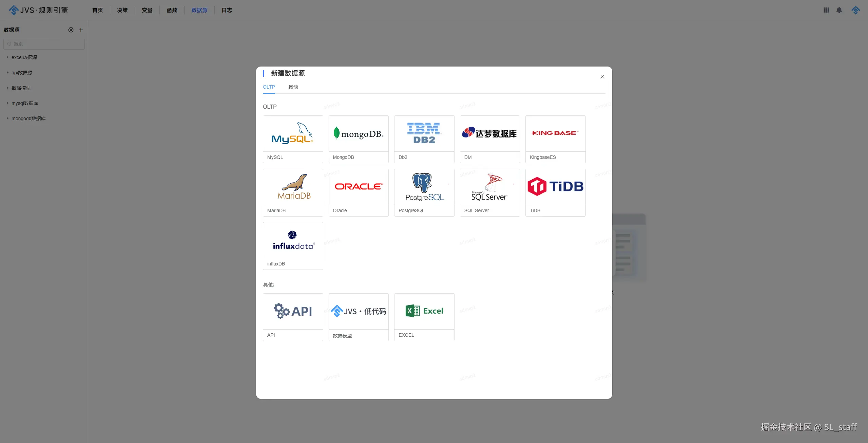Screen dimensions: 868x443
Task: Select the TiDB data source
Action: point(555,192)
